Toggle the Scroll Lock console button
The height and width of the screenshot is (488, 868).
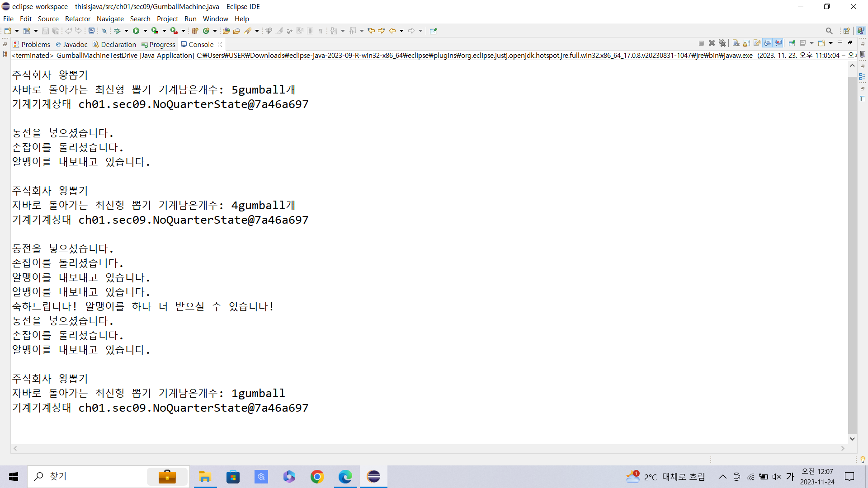pyautogui.click(x=746, y=43)
